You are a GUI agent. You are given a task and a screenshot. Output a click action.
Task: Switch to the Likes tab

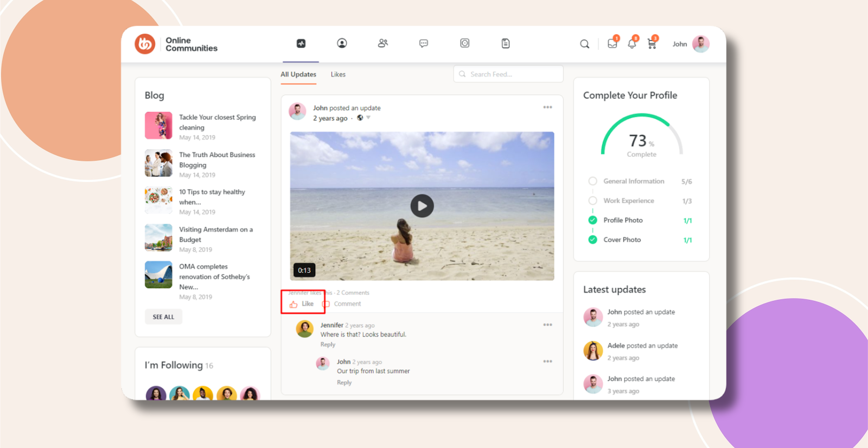338,74
